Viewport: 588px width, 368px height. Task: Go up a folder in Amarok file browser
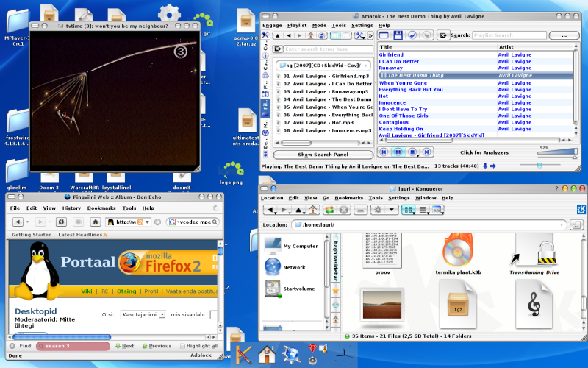click(278, 35)
